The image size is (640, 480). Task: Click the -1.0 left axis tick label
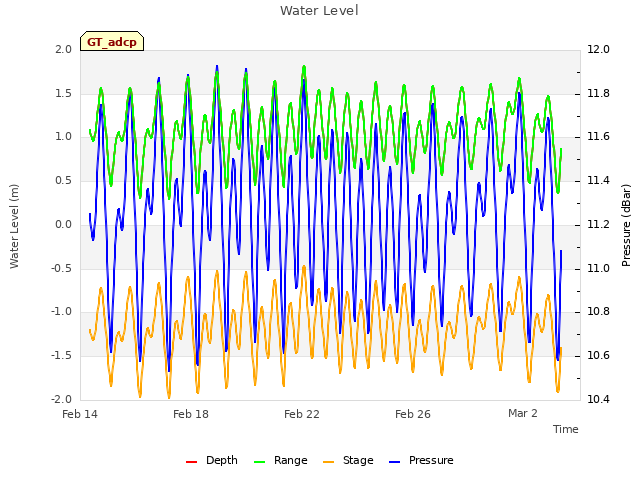tap(62, 312)
